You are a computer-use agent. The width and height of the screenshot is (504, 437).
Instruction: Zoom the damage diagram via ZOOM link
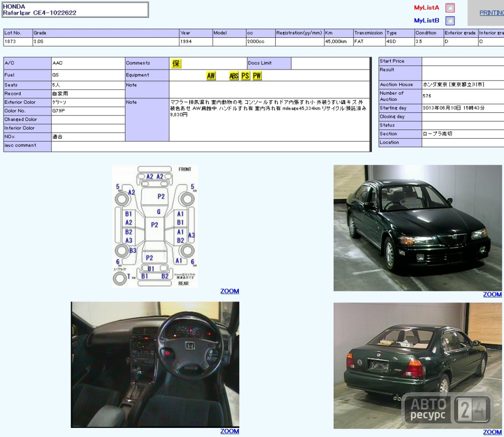(229, 291)
